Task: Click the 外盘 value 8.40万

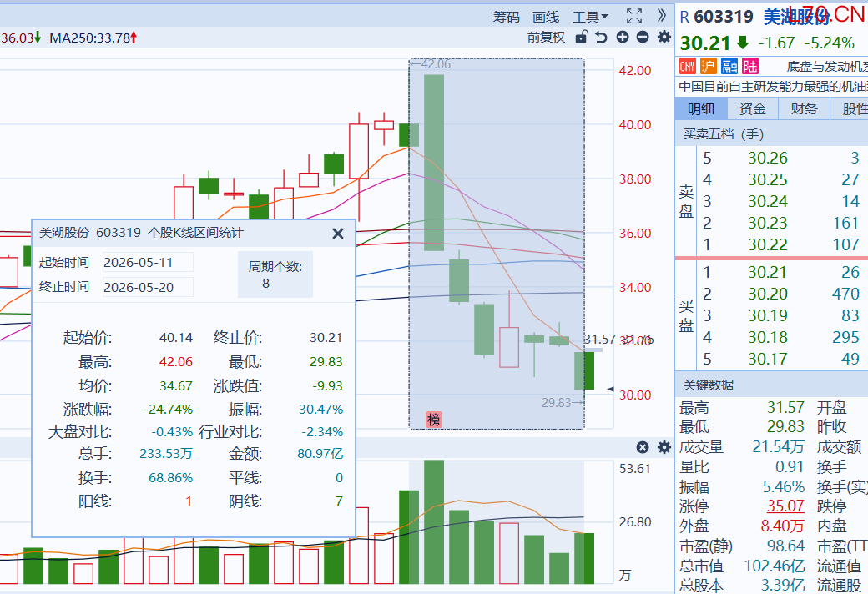Action: tap(782, 526)
